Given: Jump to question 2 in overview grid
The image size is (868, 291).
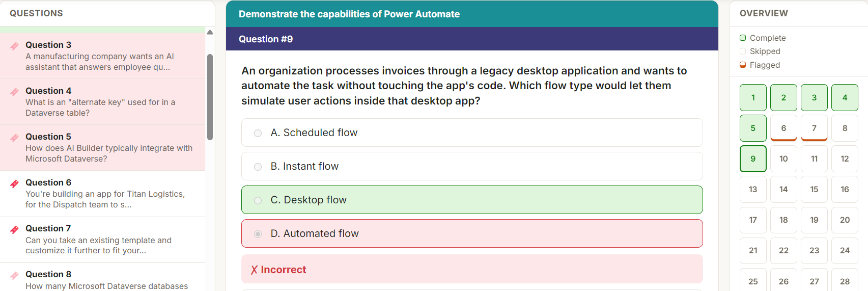Looking at the screenshot, I should (x=783, y=97).
